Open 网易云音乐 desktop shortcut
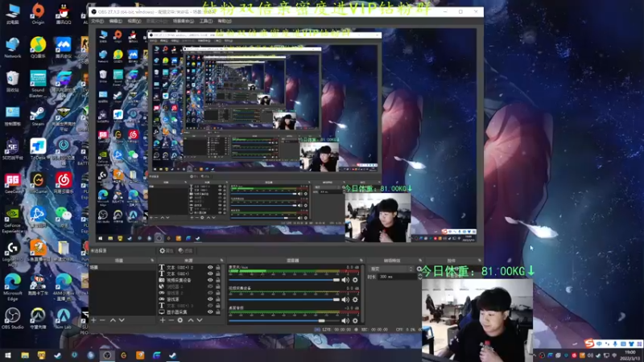The height and width of the screenshot is (362, 644). 64,183
